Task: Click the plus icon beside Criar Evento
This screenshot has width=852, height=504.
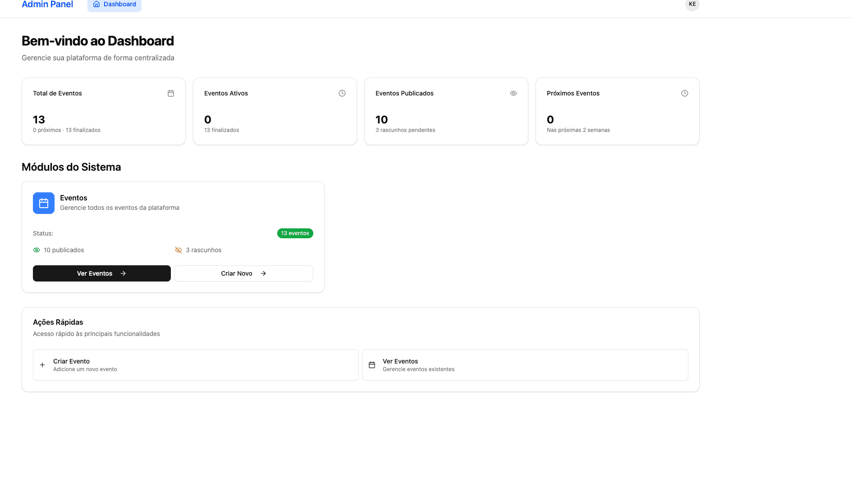Action: (x=42, y=365)
